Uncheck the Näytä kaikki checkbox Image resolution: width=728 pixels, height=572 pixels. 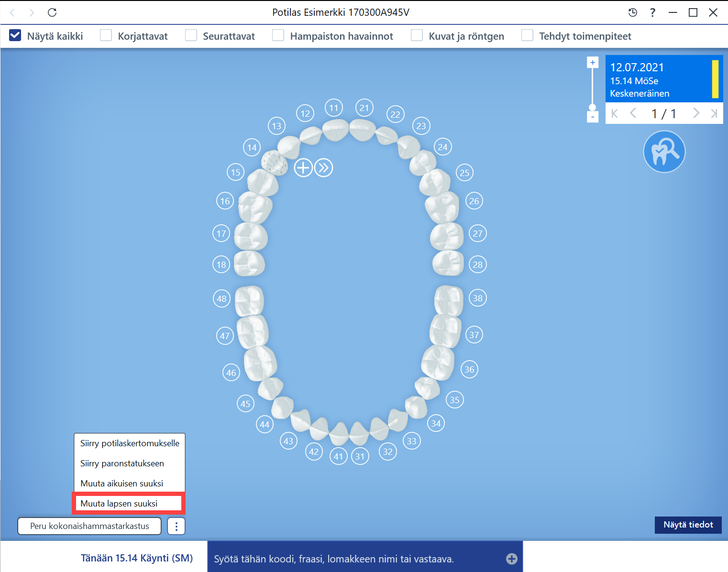(15, 35)
